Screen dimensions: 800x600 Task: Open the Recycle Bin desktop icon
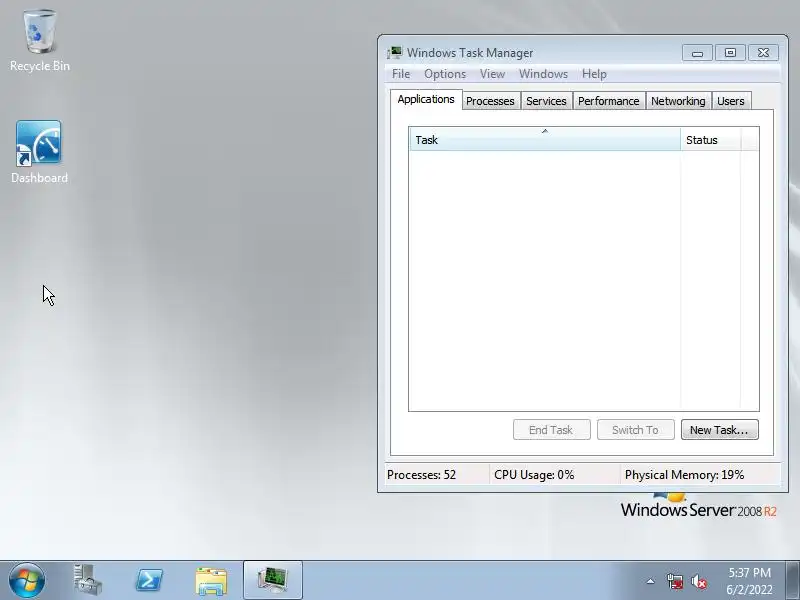[40, 41]
